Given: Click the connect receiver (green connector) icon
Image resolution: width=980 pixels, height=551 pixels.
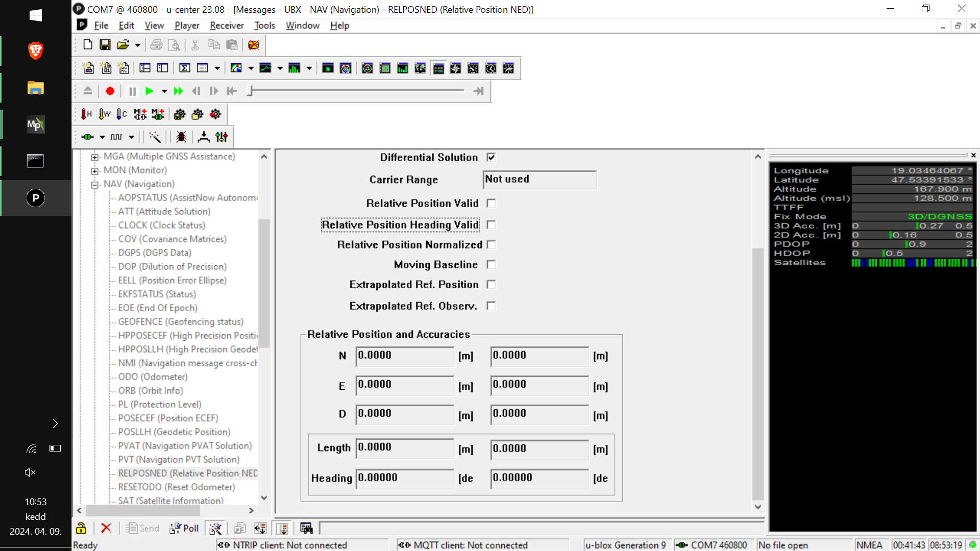Looking at the screenshot, I should 88,137.
